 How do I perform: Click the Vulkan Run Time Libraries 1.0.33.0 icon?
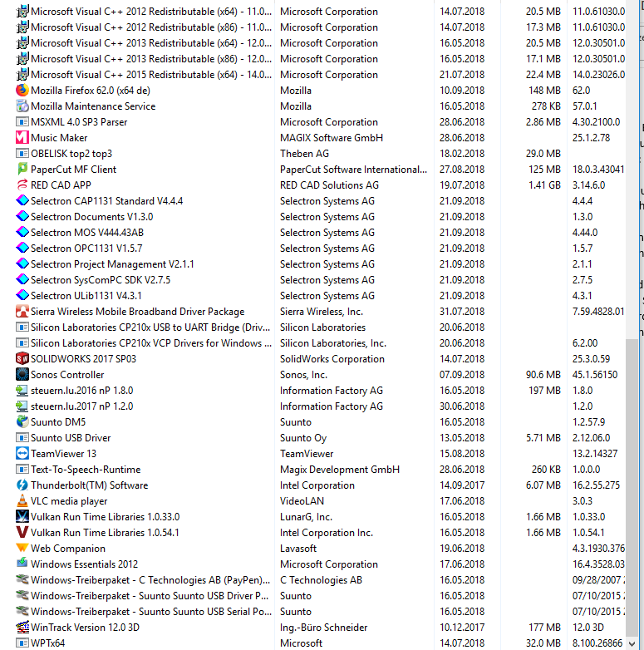click(x=22, y=516)
